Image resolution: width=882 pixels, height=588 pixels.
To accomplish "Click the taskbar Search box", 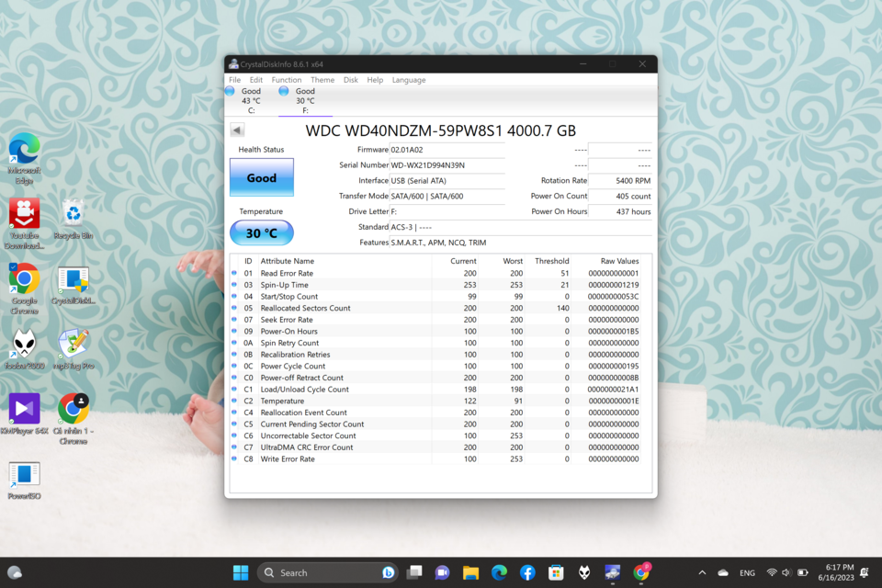I will pyautogui.click(x=327, y=572).
